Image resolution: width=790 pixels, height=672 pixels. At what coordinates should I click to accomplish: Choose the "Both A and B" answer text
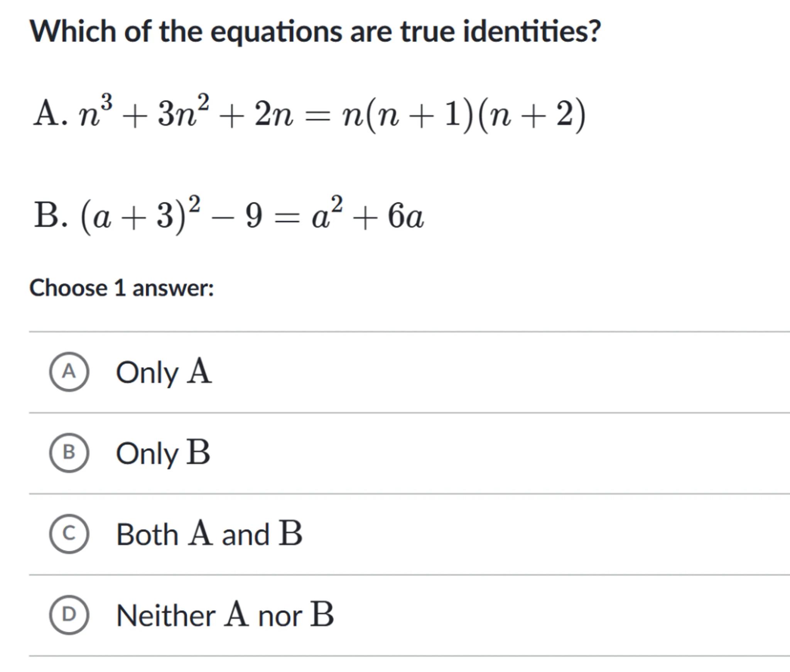(209, 535)
